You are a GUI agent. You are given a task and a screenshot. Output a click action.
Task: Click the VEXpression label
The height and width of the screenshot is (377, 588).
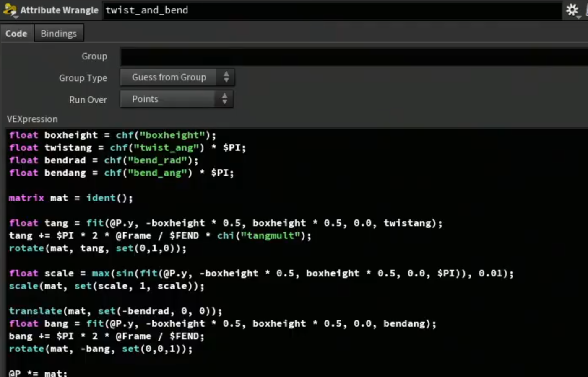pos(32,119)
